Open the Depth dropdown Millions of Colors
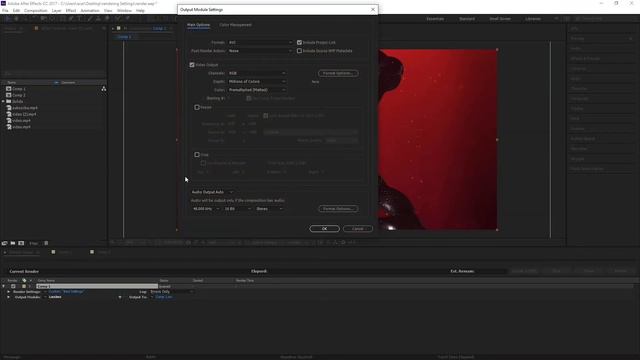This screenshot has height=360, width=640. point(257,82)
